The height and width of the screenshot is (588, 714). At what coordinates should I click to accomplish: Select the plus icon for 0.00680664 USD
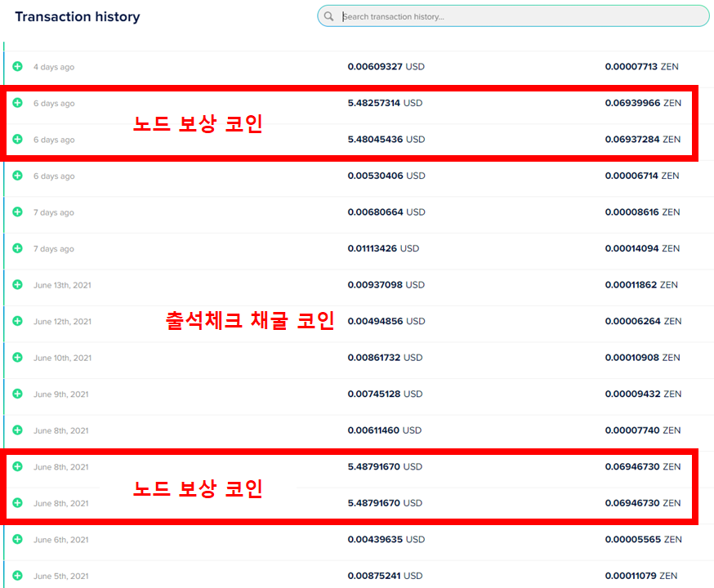click(17, 212)
